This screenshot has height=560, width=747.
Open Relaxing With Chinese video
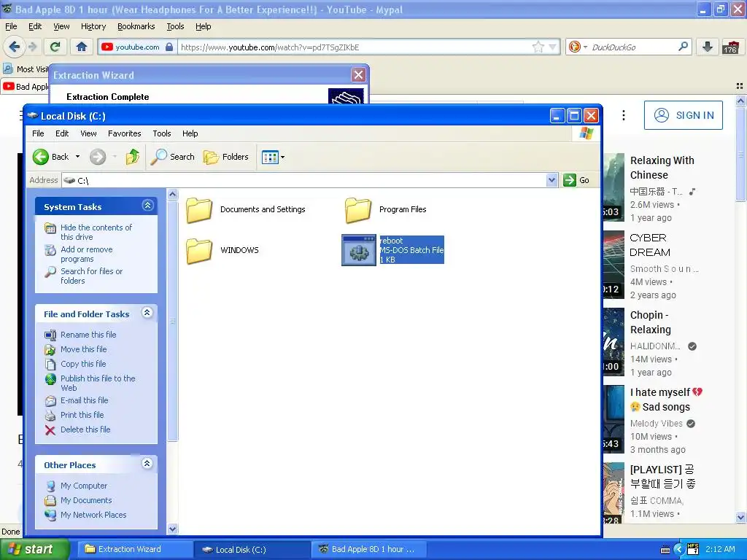coord(662,168)
